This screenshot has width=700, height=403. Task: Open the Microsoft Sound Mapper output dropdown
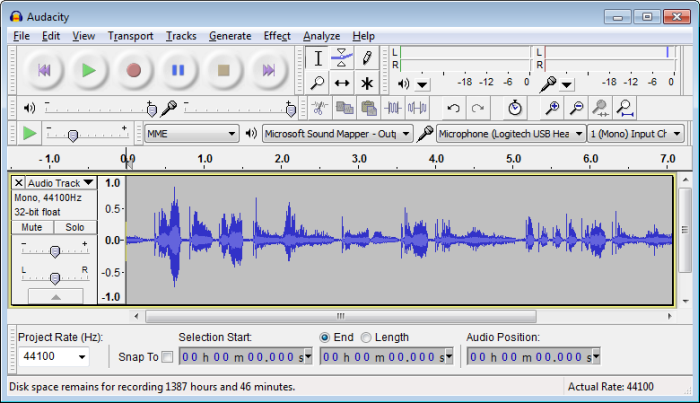337,133
